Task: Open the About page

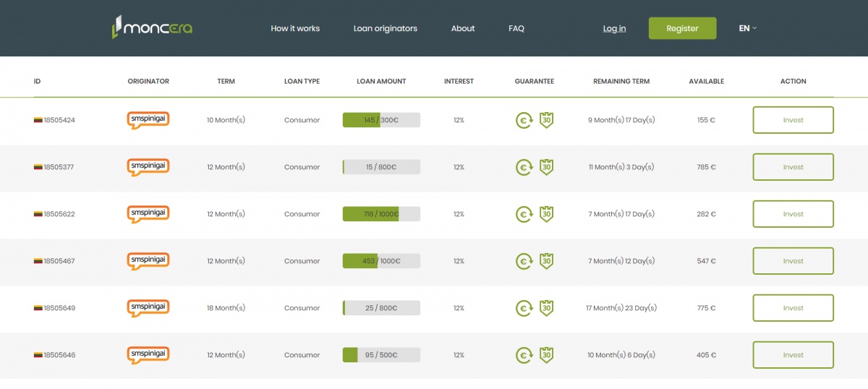Action: point(463,28)
